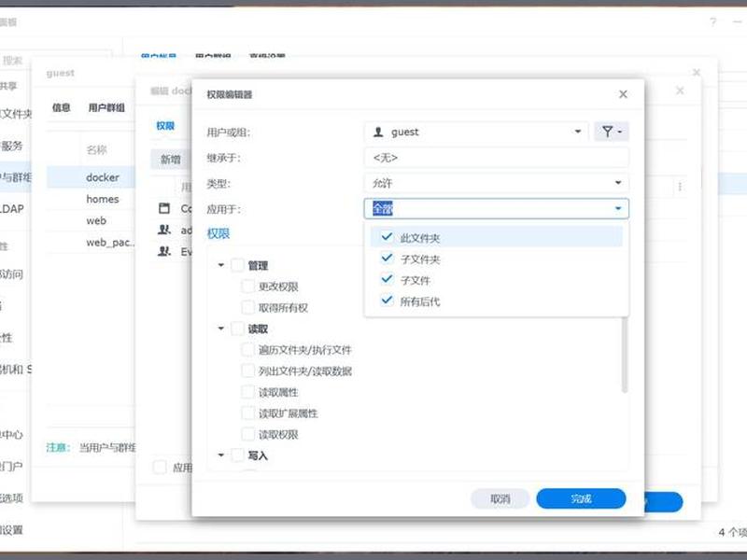Viewport: 747px width, 560px height.
Task: Select web_pac row in guest dialog
Action: point(91,243)
